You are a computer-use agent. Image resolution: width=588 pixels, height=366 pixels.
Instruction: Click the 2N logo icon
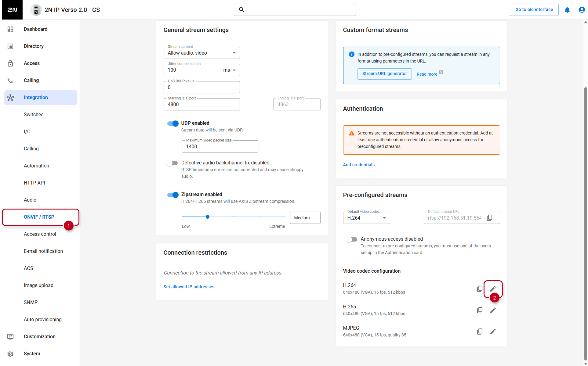coord(12,10)
